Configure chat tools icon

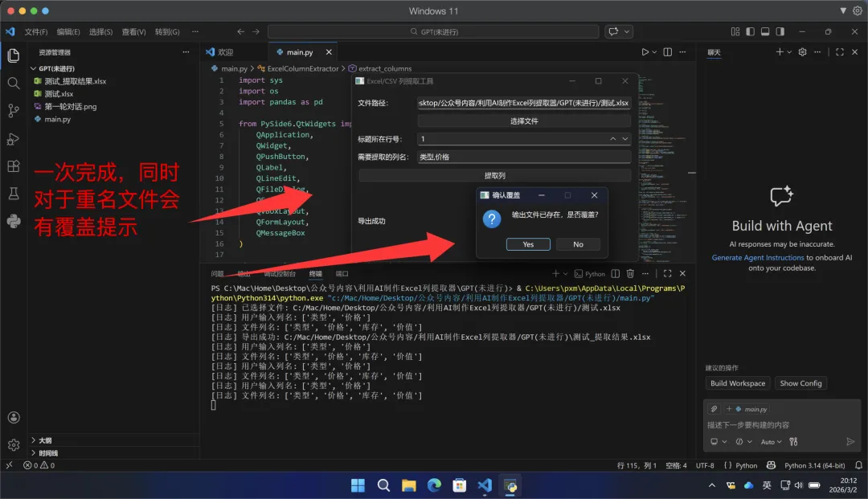[x=793, y=441]
